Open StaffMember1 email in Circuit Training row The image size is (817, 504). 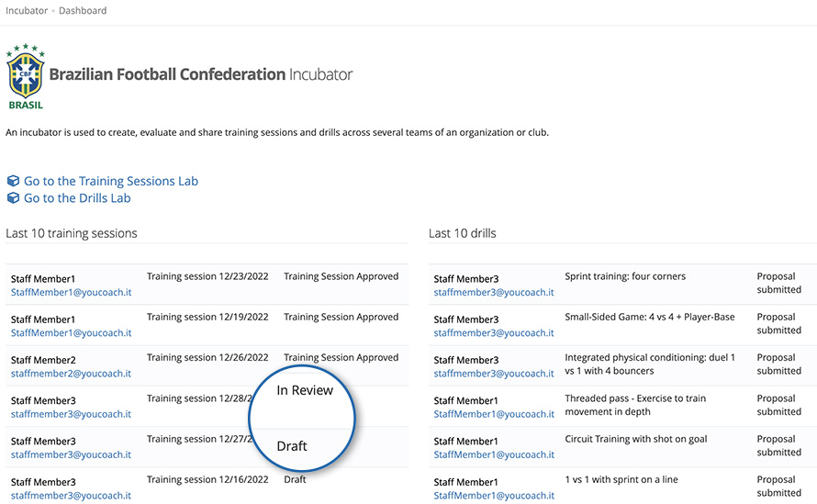[x=494, y=455]
